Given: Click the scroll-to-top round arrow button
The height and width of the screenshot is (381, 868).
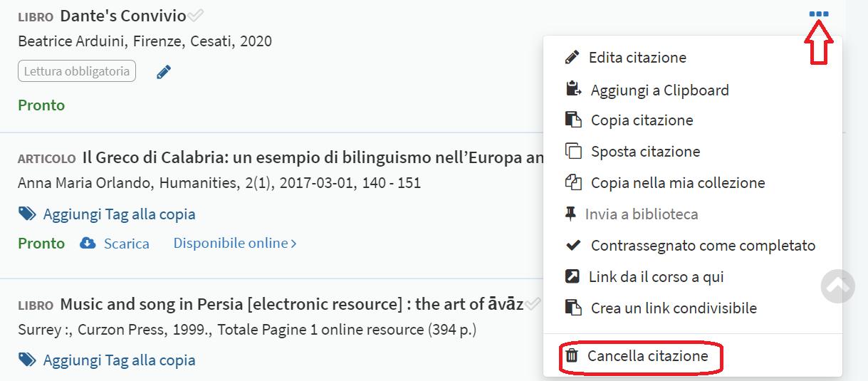Looking at the screenshot, I should tap(837, 286).
